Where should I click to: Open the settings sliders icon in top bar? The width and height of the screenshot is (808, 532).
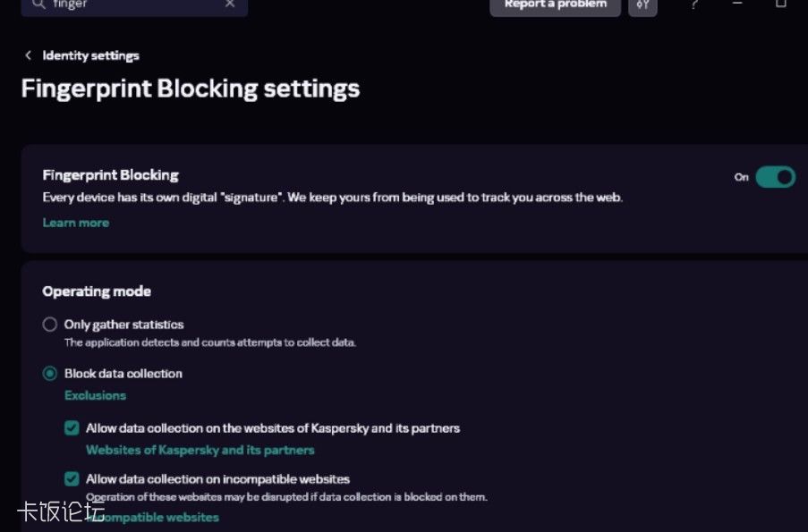tap(642, 5)
